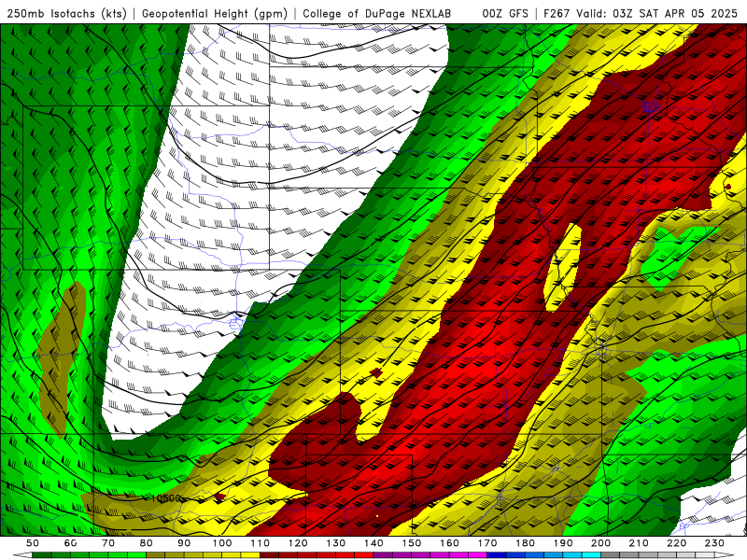This screenshot has width=747, height=560.
Task: Click the '60' label on the color scale
Action: point(70,543)
